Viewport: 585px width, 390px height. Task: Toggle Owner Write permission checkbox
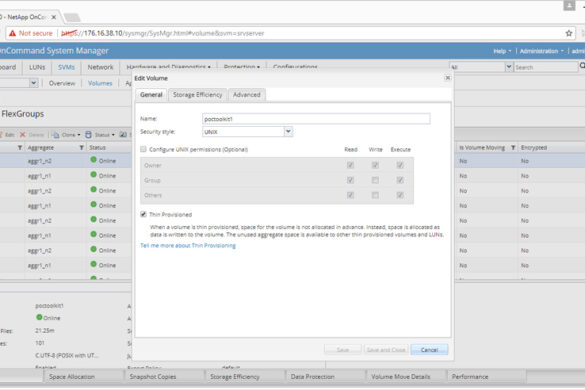click(375, 165)
